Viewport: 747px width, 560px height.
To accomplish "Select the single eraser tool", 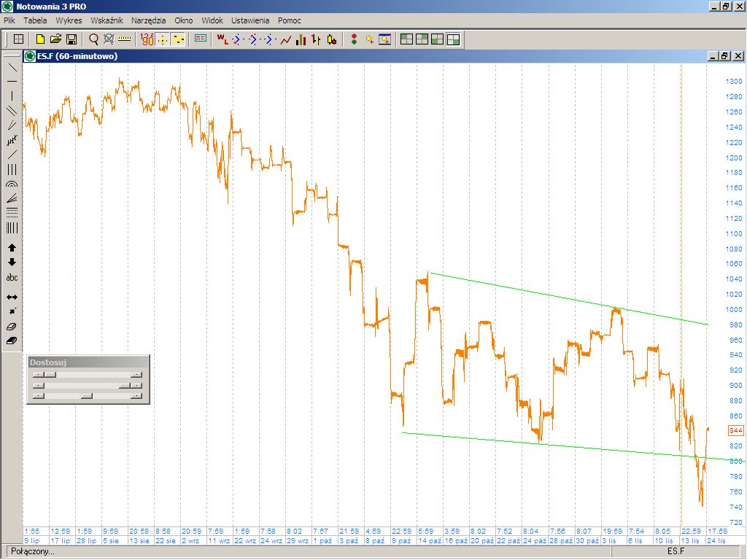I will 12,326.
